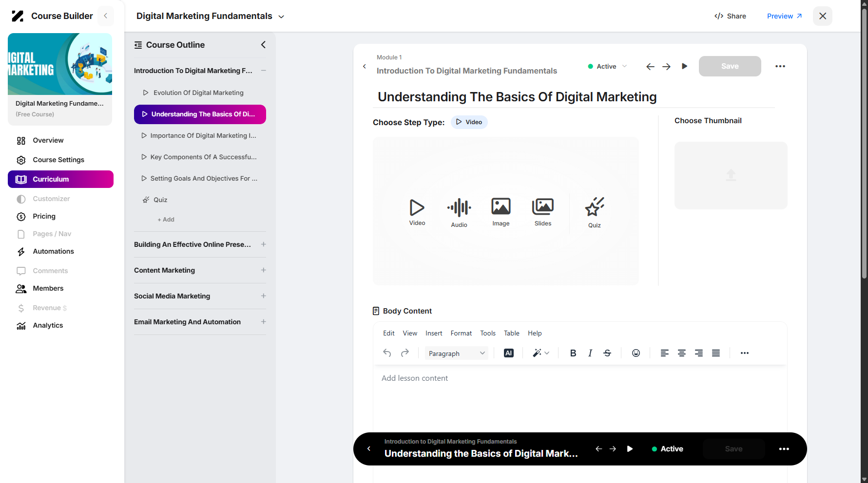Open the Active status dropdown near Save
This screenshot has width=868, height=483.
click(x=607, y=66)
